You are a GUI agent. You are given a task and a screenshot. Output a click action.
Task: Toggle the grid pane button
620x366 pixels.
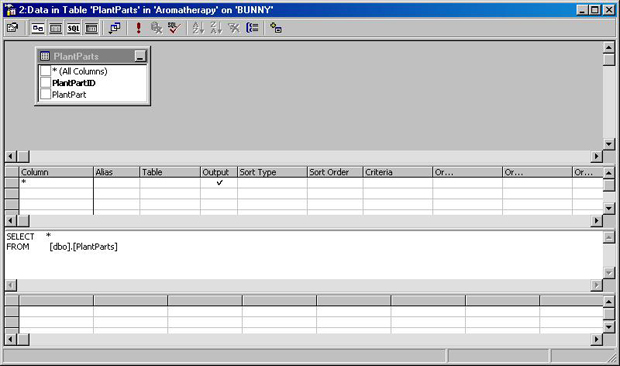click(x=55, y=28)
